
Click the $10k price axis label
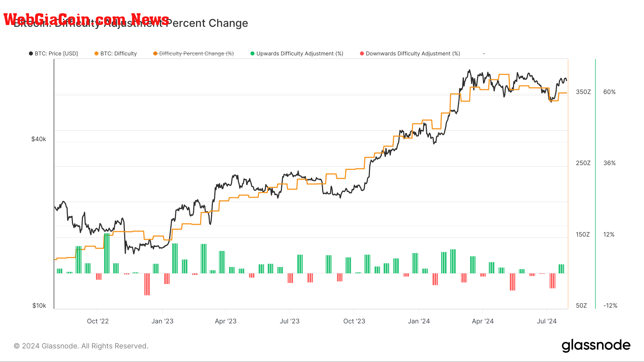39,306
